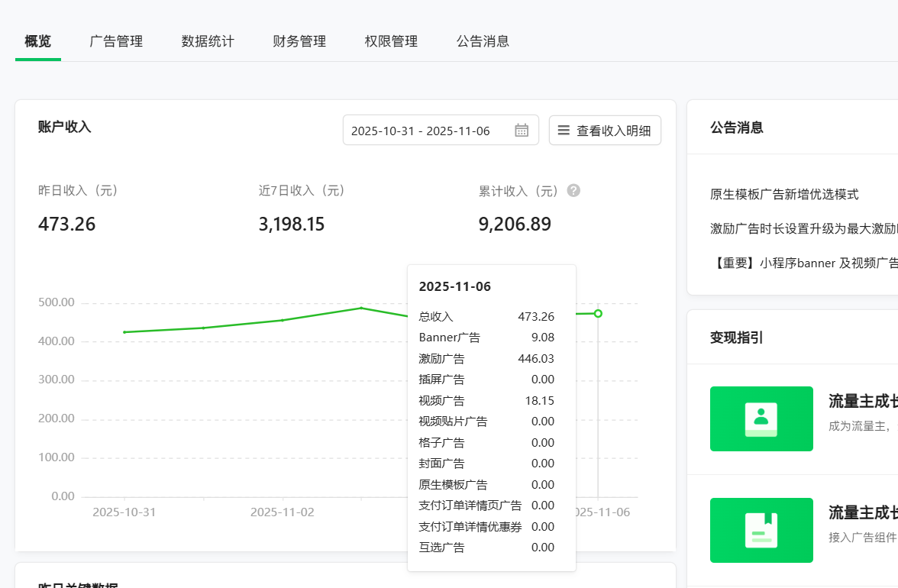Click the list icon on 查看收入明细 button
The height and width of the screenshot is (588, 898).
564,131
